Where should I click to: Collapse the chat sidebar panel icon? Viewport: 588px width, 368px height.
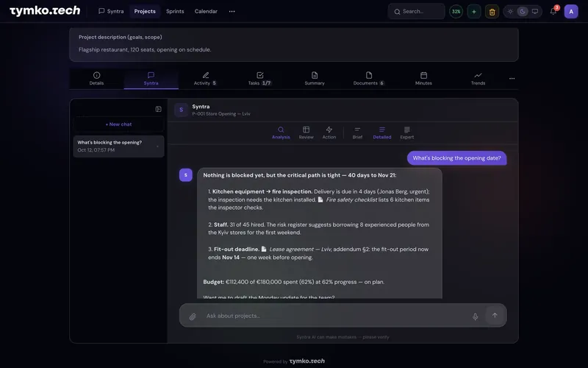point(158,109)
